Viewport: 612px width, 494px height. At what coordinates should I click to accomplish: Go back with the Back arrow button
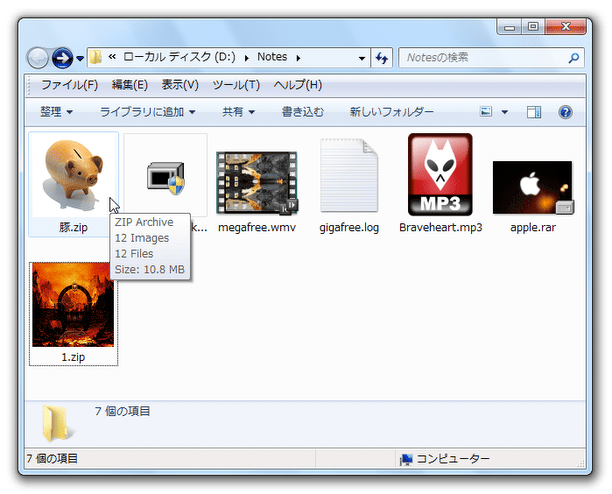[x=38, y=58]
